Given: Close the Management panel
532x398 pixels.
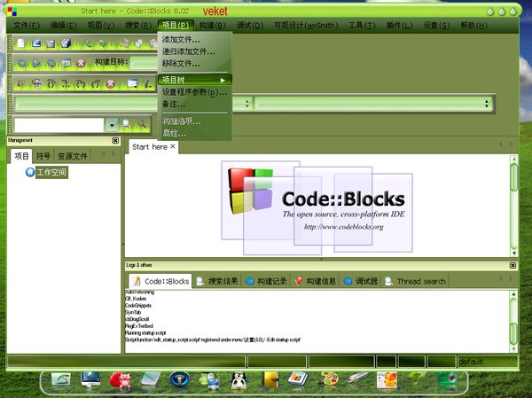Looking at the screenshot, I should (115, 140).
